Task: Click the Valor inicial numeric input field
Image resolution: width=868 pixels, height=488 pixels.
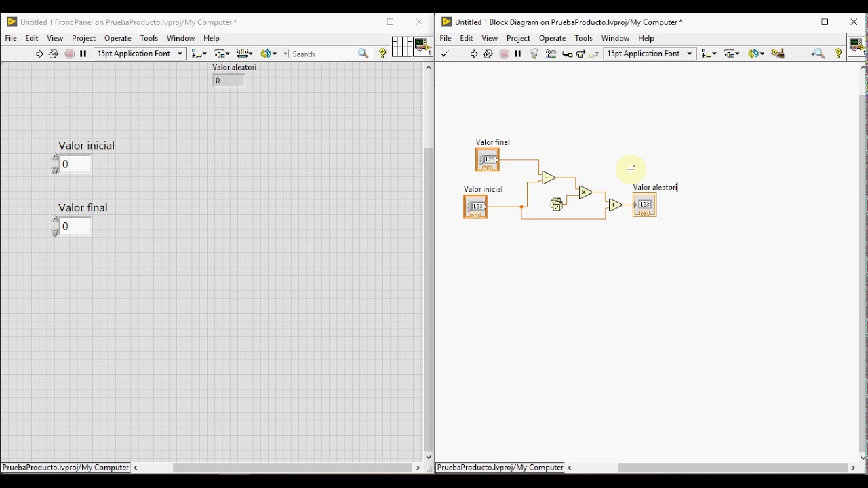Action: pos(75,164)
